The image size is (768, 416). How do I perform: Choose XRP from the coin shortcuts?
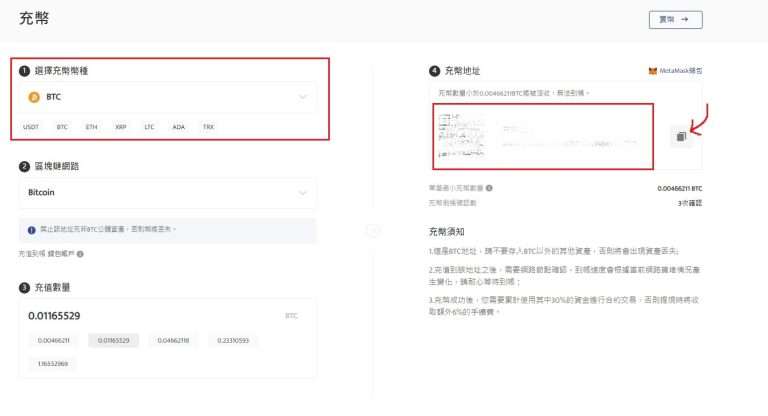tap(120, 127)
